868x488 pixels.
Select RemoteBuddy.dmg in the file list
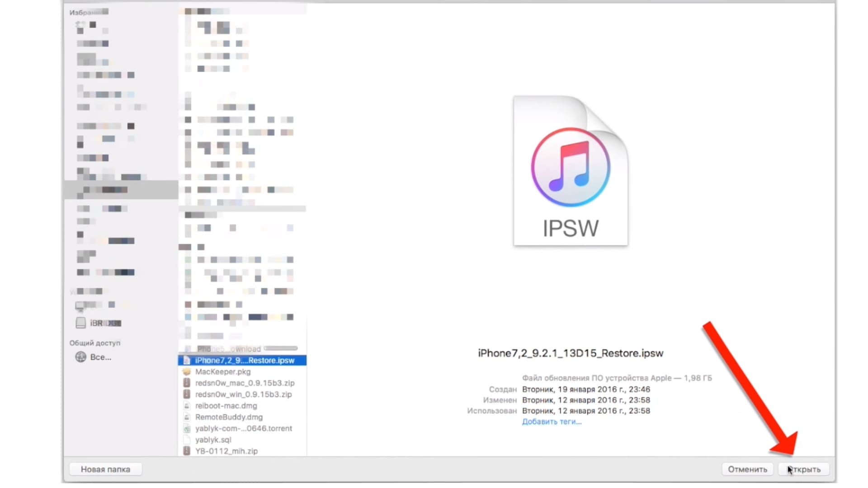tap(229, 417)
